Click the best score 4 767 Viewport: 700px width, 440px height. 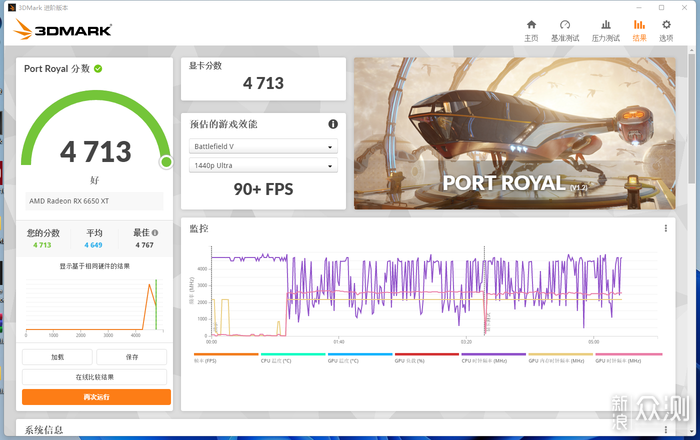point(145,245)
